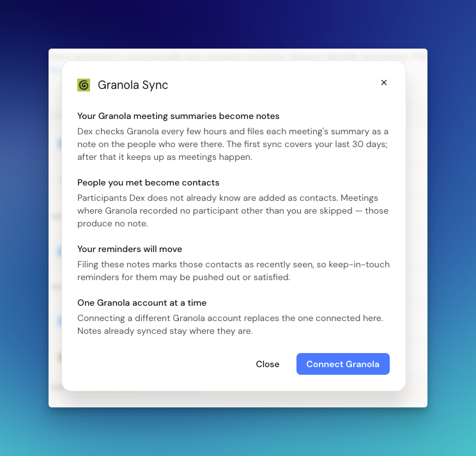The image size is (476, 456).
Task: Click heading "People you met become contacts"
Action: (x=148, y=182)
